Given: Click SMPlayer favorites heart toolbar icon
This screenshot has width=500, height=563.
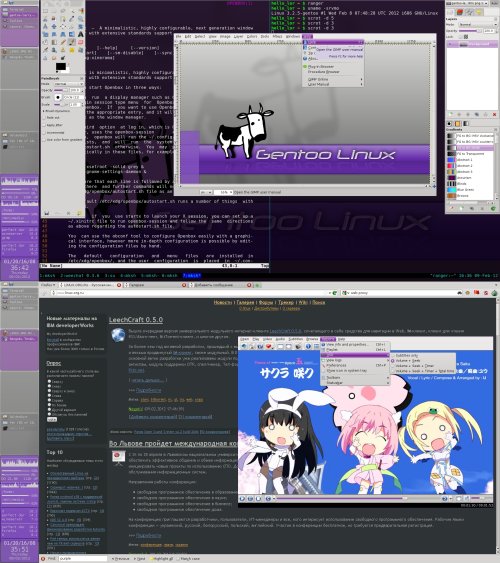Looking at the screenshot, I should [268, 346].
